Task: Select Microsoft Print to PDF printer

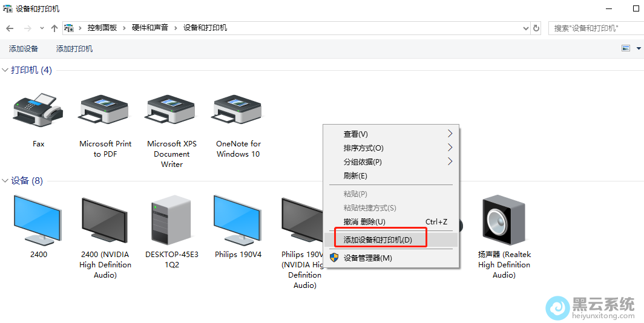Action: coord(105,111)
